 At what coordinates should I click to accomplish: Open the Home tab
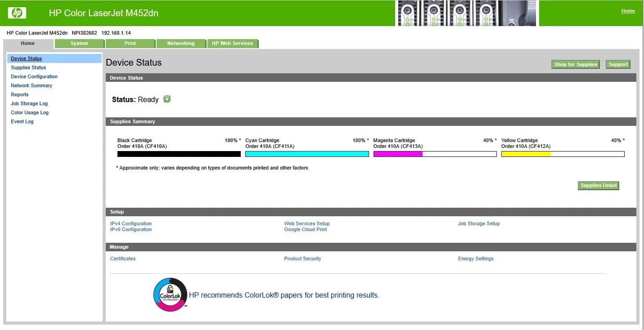[x=28, y=44]
